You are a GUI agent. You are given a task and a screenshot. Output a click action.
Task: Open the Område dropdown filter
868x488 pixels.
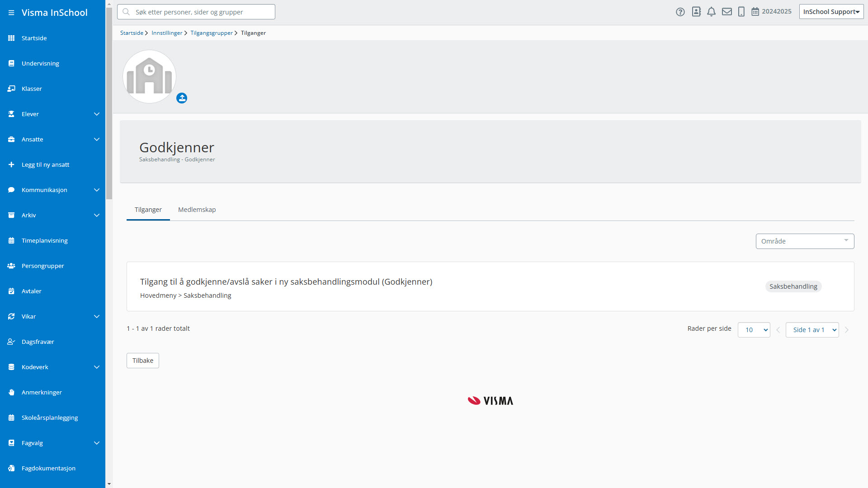805,241
